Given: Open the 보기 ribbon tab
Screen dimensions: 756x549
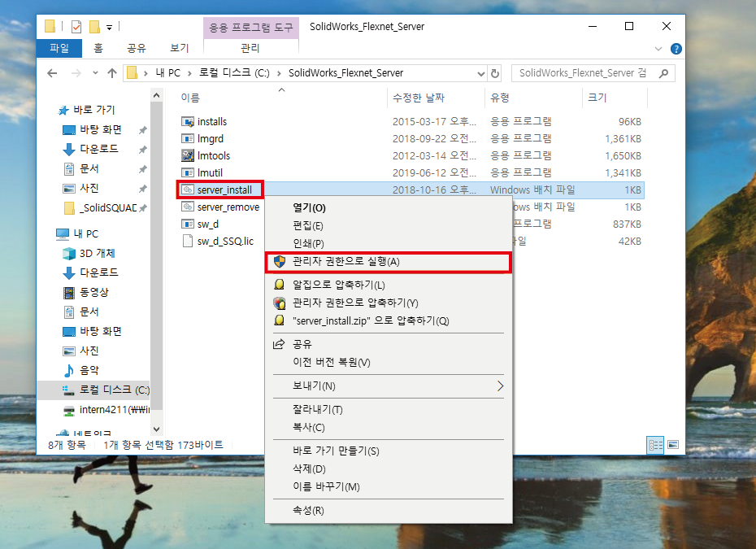Looking at the screenshot, I should pyautogui.click(x=180, y=48).
